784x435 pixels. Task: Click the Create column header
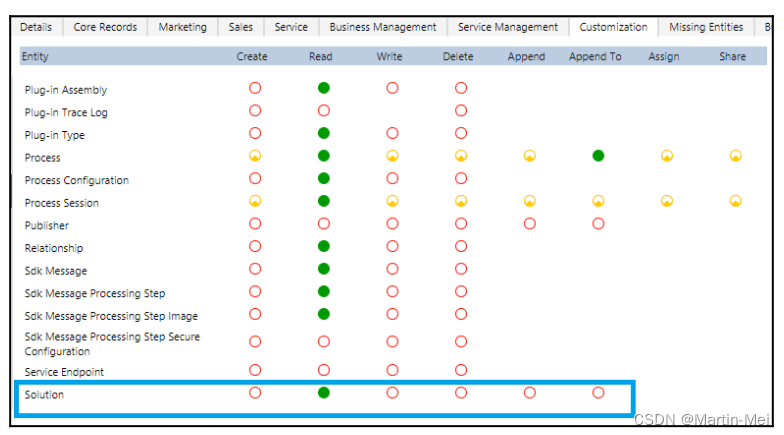[252, 56]
